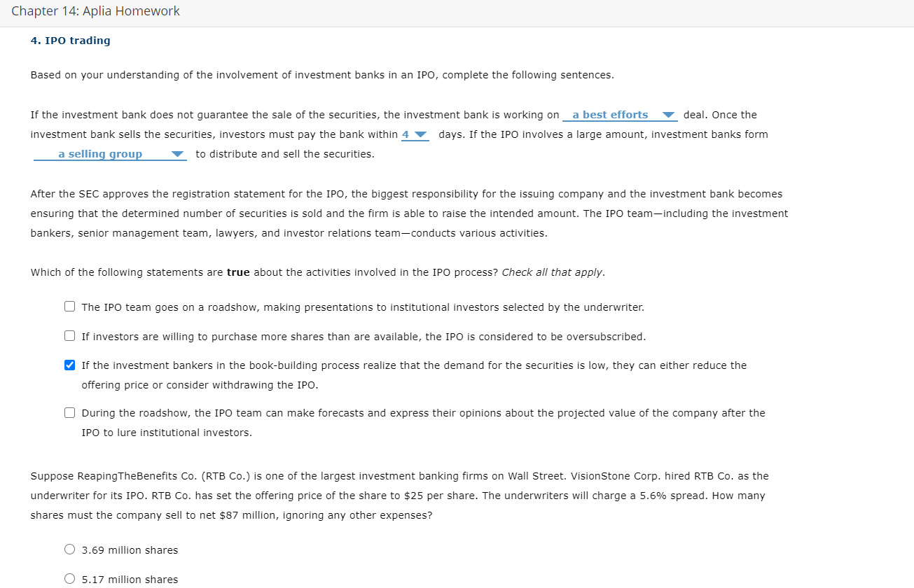Check the roadshow presentations statement checkbox
Image resolution: width=914 pixels, height=588 pixels.
pos(69,306)
